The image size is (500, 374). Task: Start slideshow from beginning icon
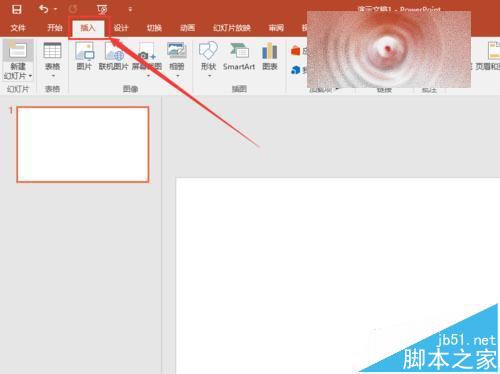click(x=102, y=9)
